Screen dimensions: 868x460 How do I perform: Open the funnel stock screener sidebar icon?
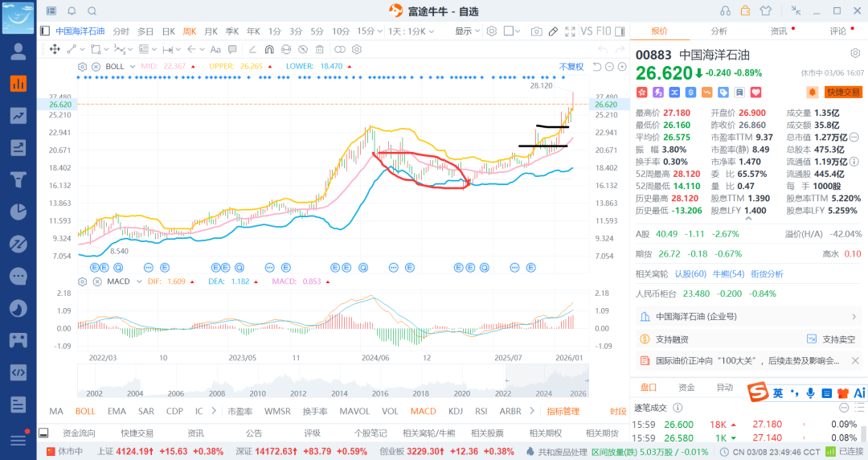[x=18, y=179]
